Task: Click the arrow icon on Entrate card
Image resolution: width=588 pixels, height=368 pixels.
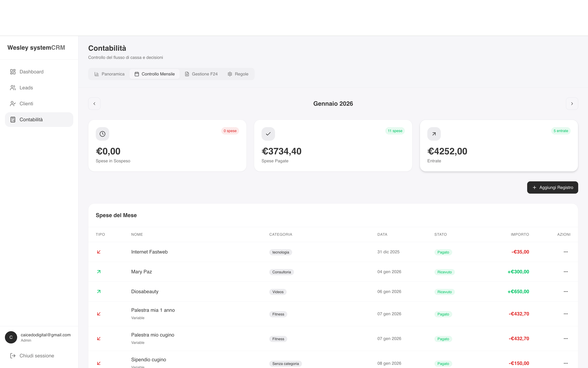Action: (x=434, y=134)
